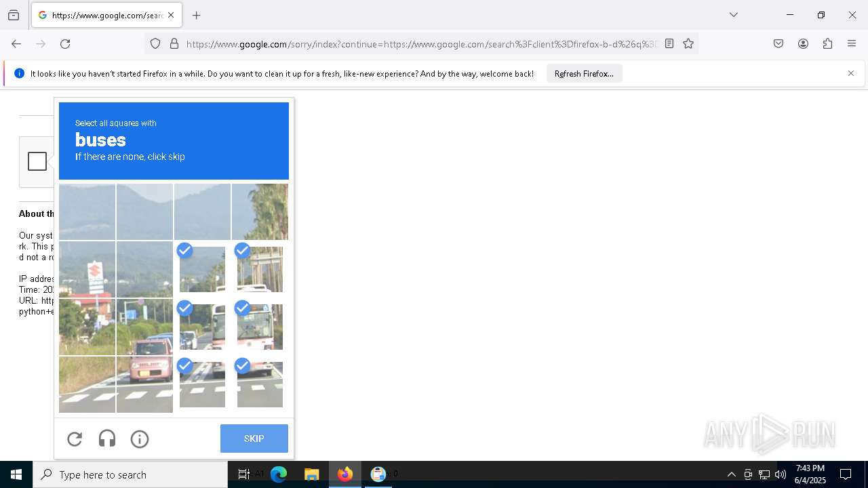This screenshot has width=868, height=488.
Task: Show hidden system tray icons
Action: [x=731, y=474]
